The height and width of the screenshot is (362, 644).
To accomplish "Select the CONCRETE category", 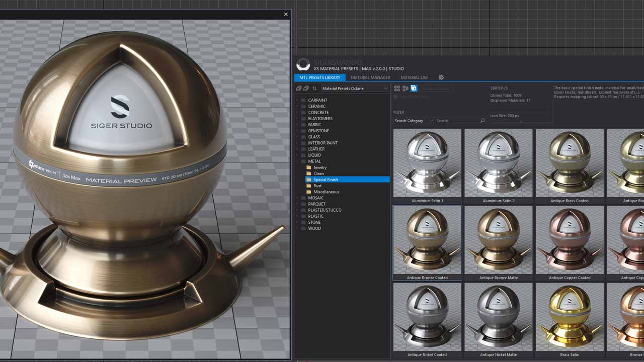I will (318, 113).
